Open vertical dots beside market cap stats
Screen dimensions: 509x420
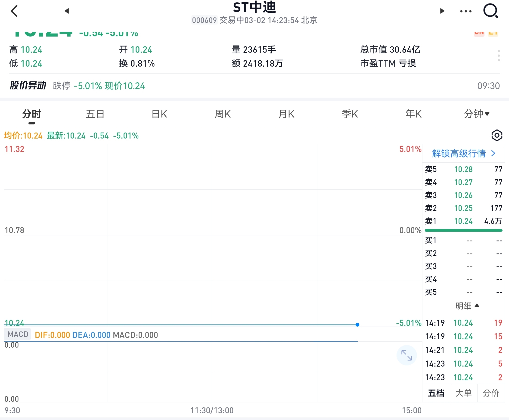(x=499, y=56)
